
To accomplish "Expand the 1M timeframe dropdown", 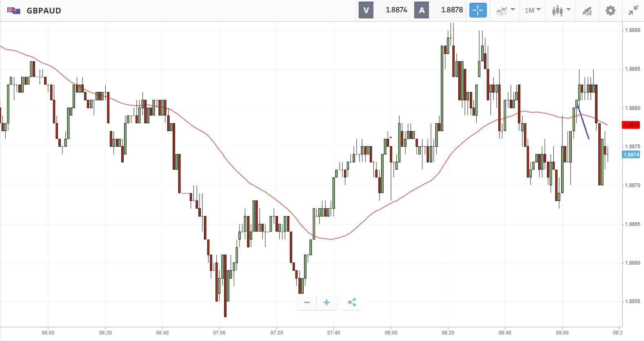I will tap(533, 10).
